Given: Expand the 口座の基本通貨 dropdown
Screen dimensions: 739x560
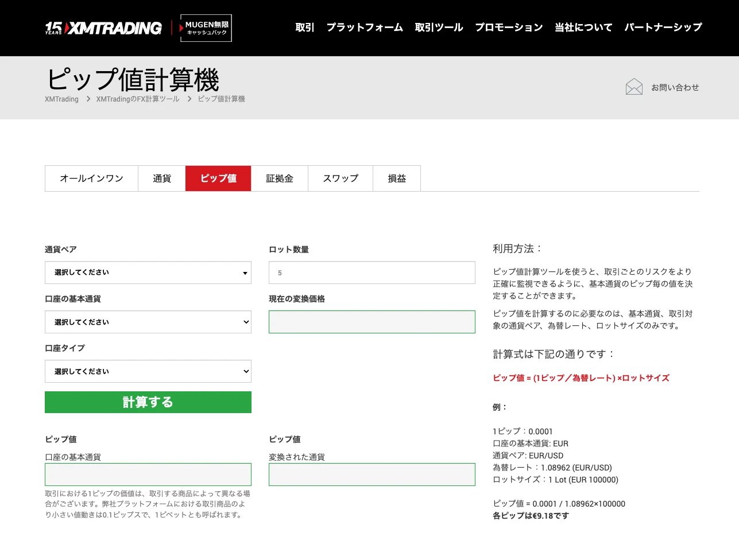Looking at the screenshot, I should pos(148,322).
